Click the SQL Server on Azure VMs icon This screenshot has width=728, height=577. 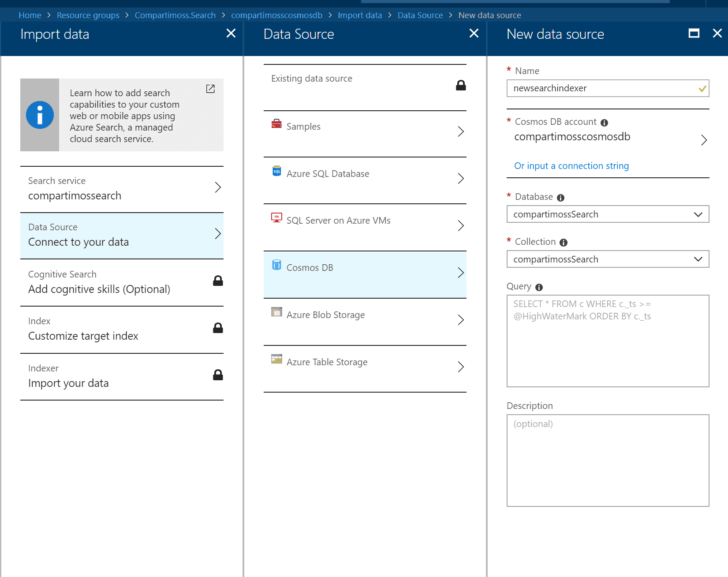[276, 217]
